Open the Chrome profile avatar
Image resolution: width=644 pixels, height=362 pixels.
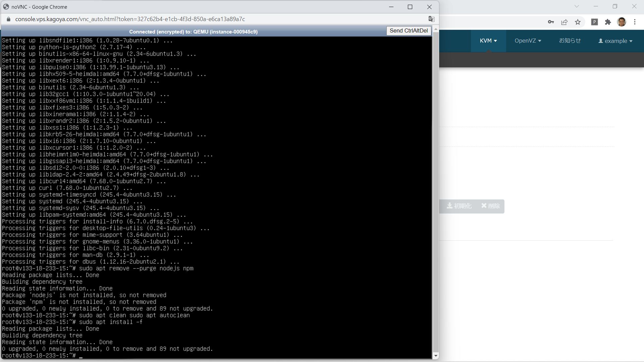[622, 22]
